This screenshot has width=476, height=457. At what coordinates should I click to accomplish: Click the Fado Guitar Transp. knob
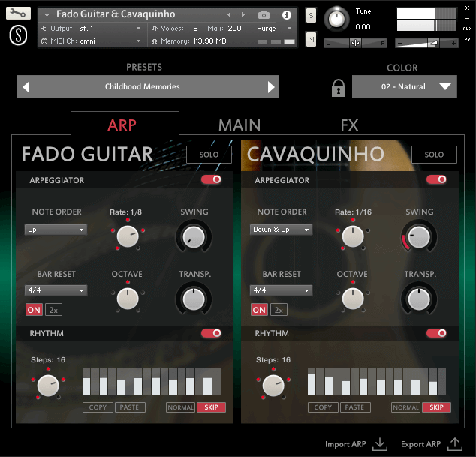pyautogui.click(x=194, y=299)
